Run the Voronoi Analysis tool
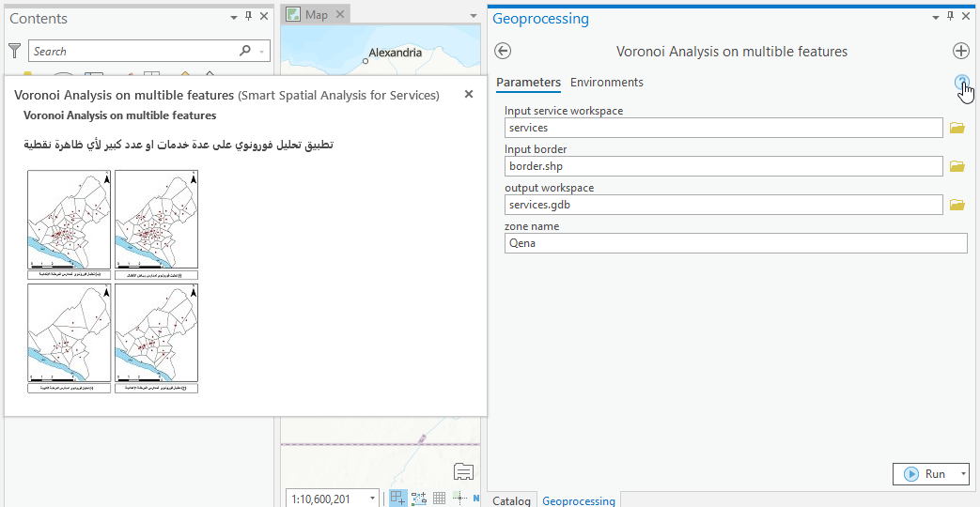The image size is (980, 507). coord(925,474)
